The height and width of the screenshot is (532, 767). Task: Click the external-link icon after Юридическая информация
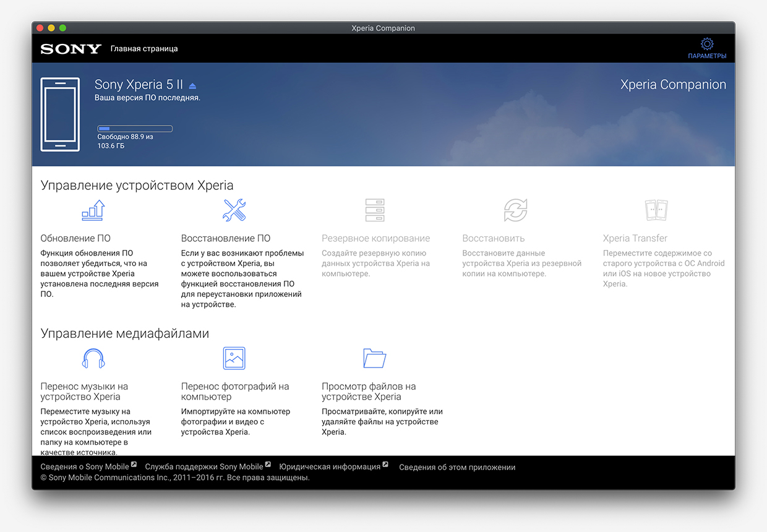(385, 465)
